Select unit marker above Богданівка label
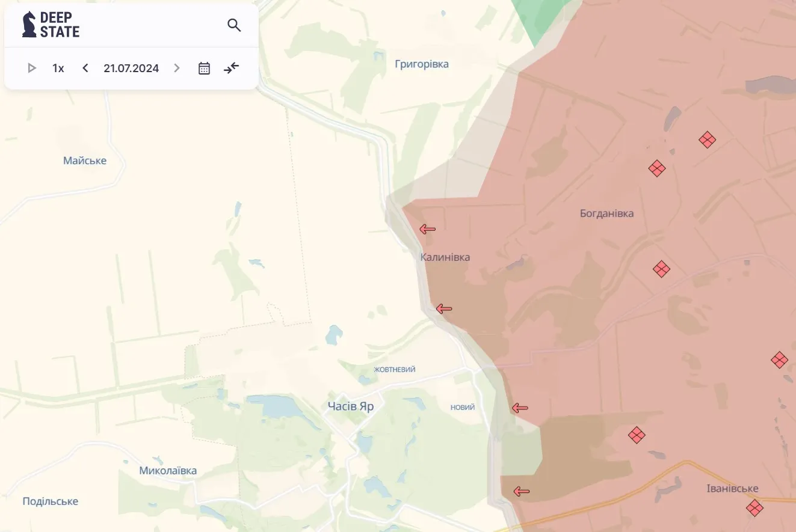The image size is (796, 532). click(657, 168)
